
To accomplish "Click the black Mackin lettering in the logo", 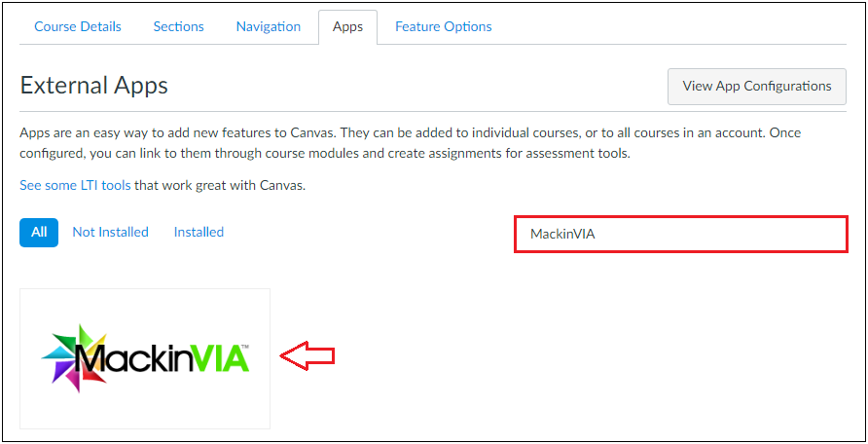I will click(x=129, y=359).
